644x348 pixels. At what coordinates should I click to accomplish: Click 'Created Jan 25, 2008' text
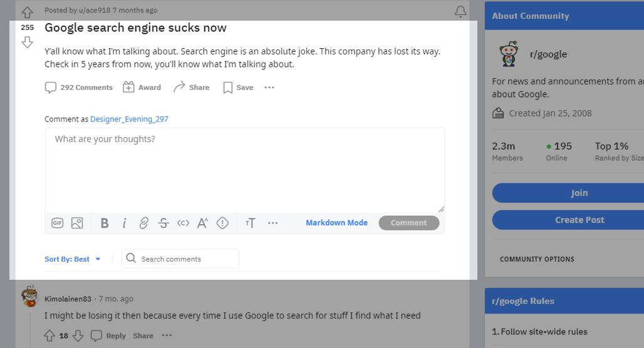pos(551,113)
